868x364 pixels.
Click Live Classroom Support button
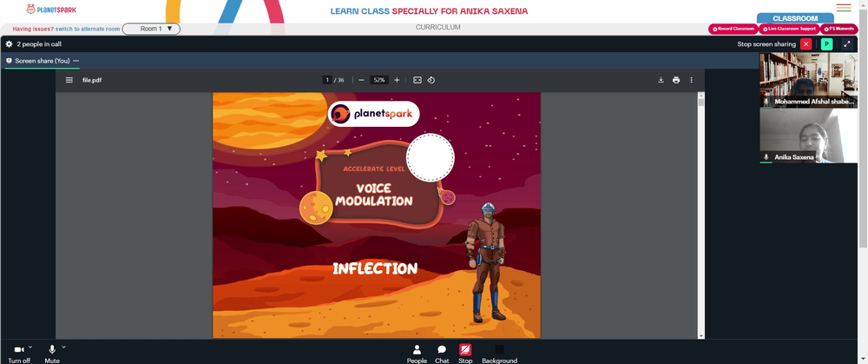pyautogui.click(x=789, y=29)
